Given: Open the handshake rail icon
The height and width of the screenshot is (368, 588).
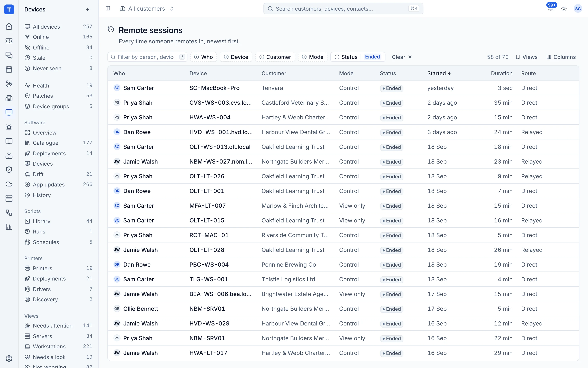Looking at the screenshot, I should [x=9, y=84].
